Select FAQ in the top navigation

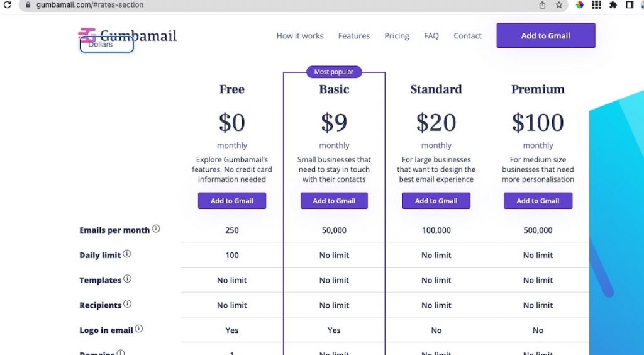(431, 36)
